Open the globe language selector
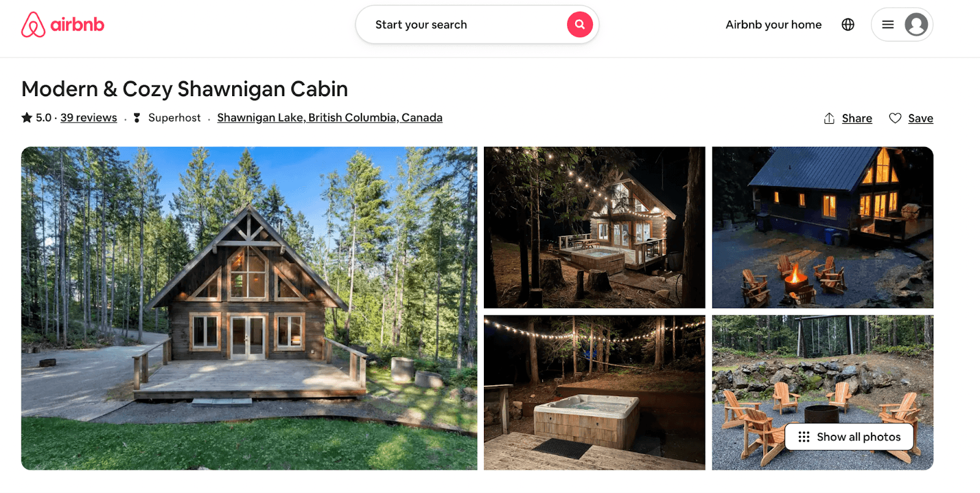 [x=848, y=24]
